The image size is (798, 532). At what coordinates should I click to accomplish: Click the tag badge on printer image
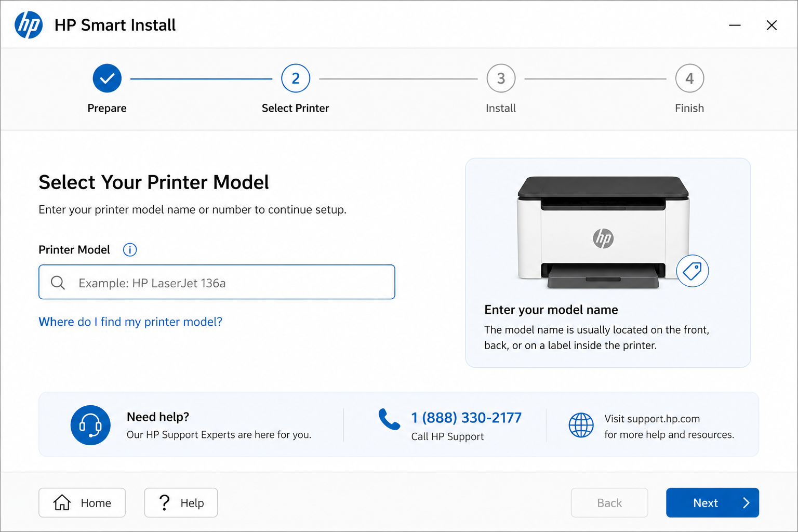[693, 271]
